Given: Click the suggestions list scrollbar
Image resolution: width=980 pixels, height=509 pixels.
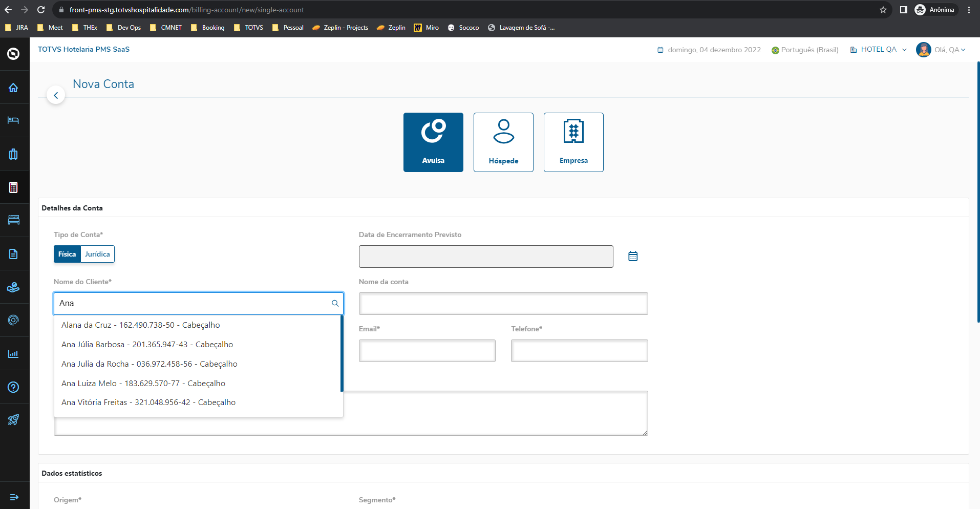Looking at the screenshot, I should [342, 353].
